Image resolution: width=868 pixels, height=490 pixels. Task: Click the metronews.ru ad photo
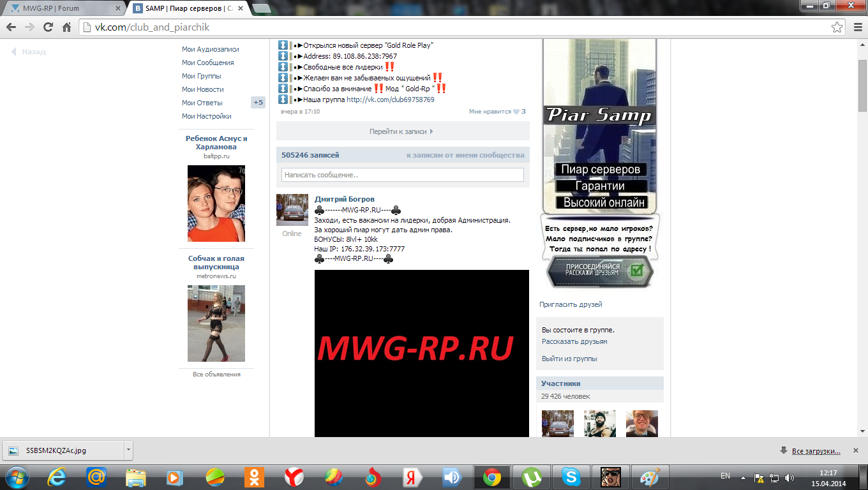[x=216, y=323]
